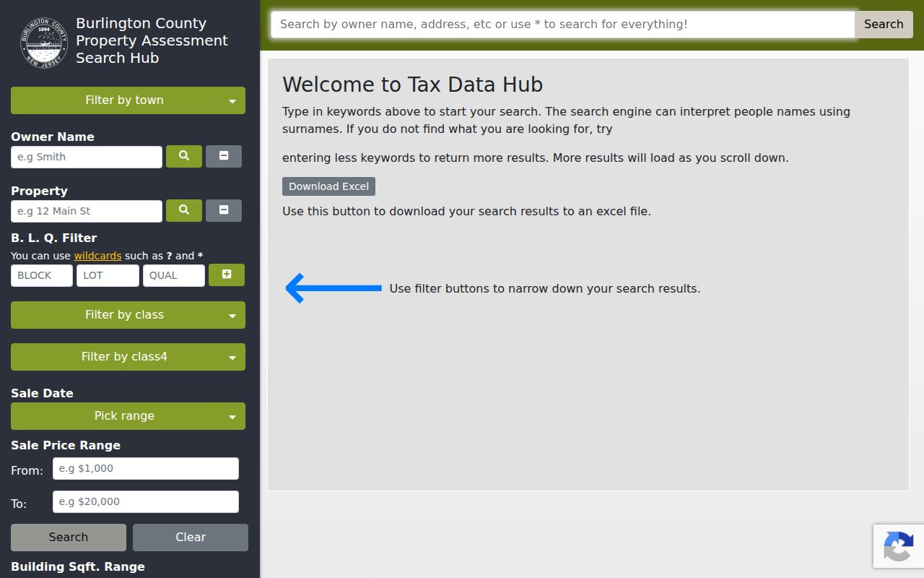Image resolution: width=924 pixels, height=578 pixels.
Task: Open the Filter by town dropdown
Action: click(x=128, y=100)
